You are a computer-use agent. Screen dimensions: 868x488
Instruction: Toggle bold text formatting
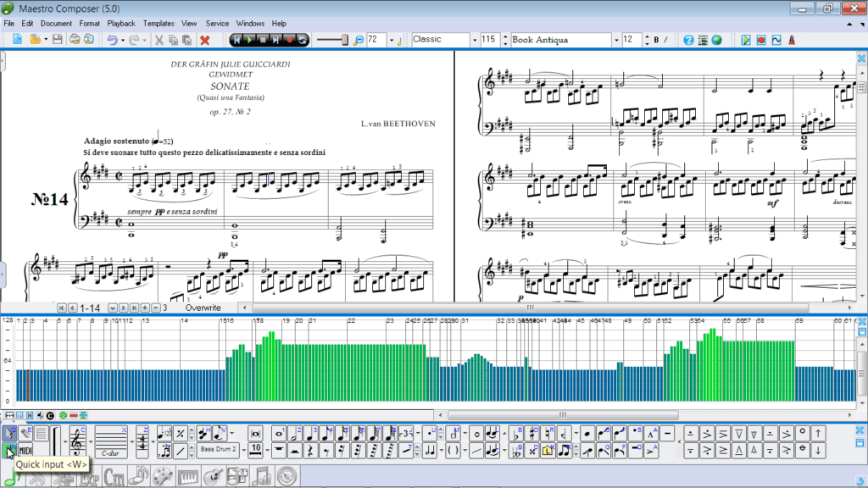pos(657,40)
